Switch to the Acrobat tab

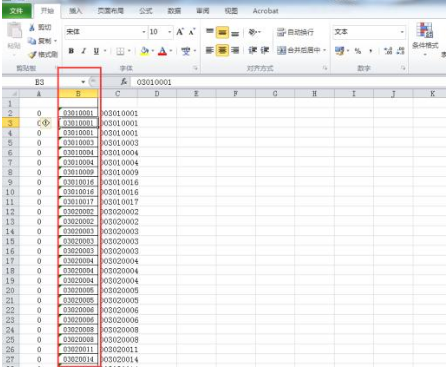265,11
